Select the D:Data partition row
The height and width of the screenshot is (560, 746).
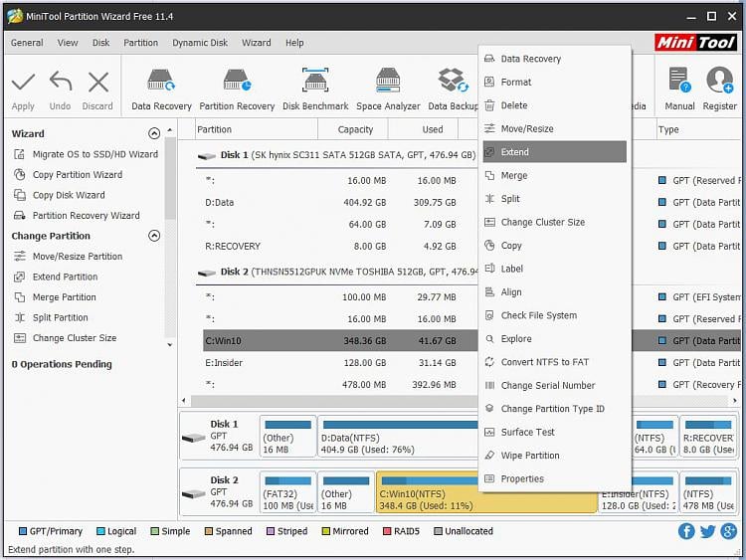(340, 202)
